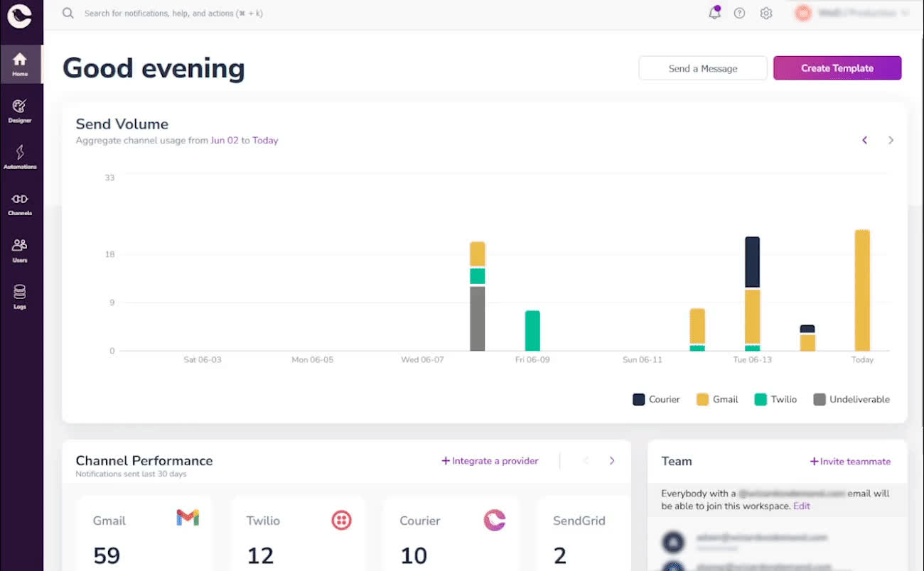Toggle the Twilio series in legend
This screenshot has width=924, height=571.
click(x=775, y=399)
